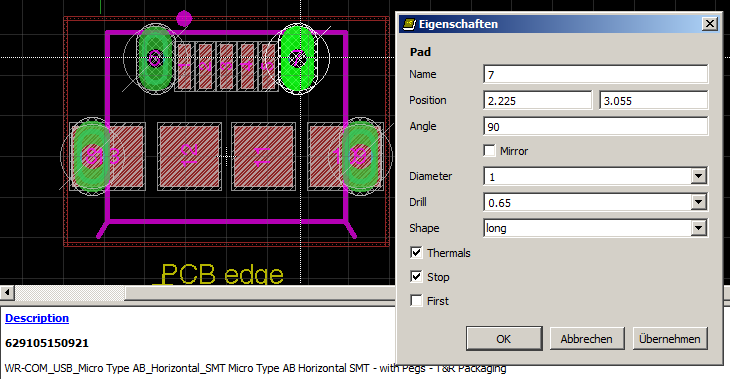Click SMD pad labeled 11

(x=263, y=156)
